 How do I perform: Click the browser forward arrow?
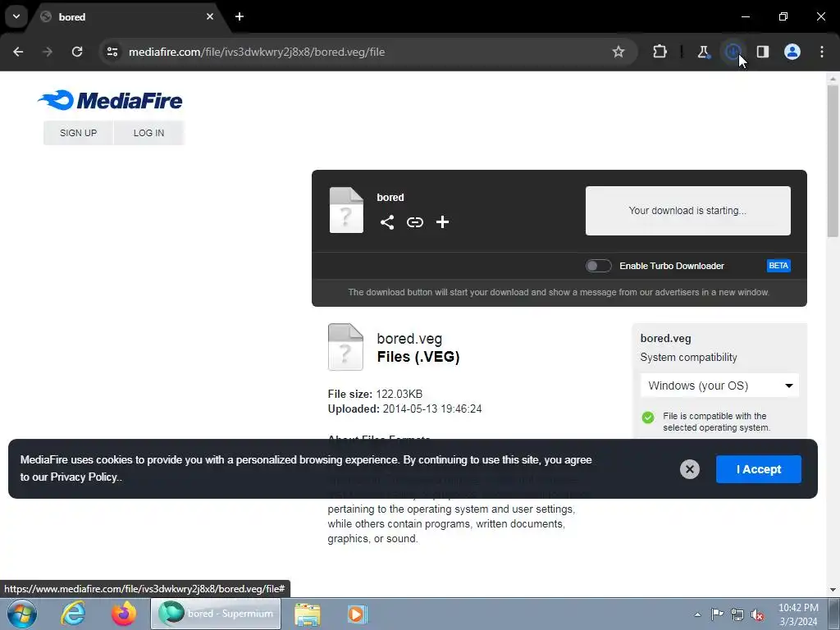click(48, 52)
